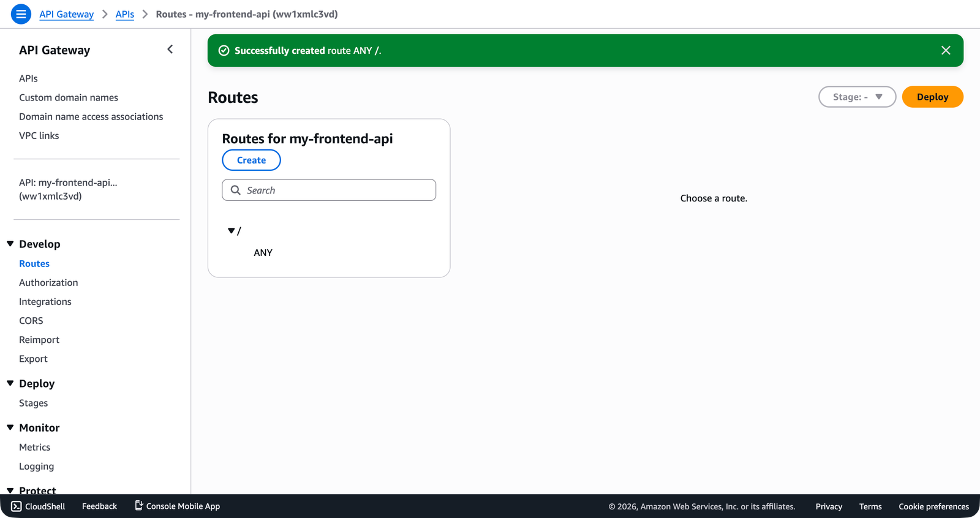
Task: Open Custom domain names page
Action: [69, 97]
